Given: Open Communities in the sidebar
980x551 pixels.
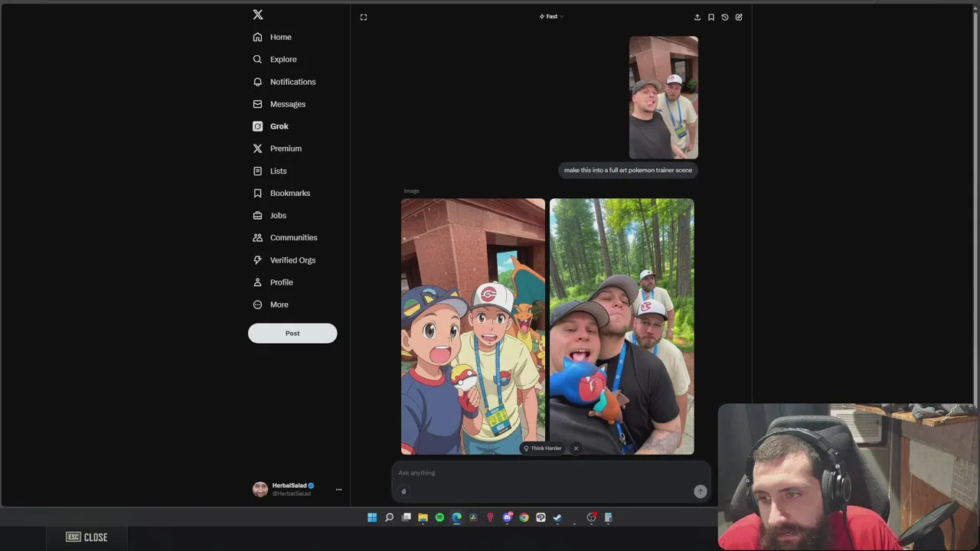Looking at the screenshot, I should point(285,237).
